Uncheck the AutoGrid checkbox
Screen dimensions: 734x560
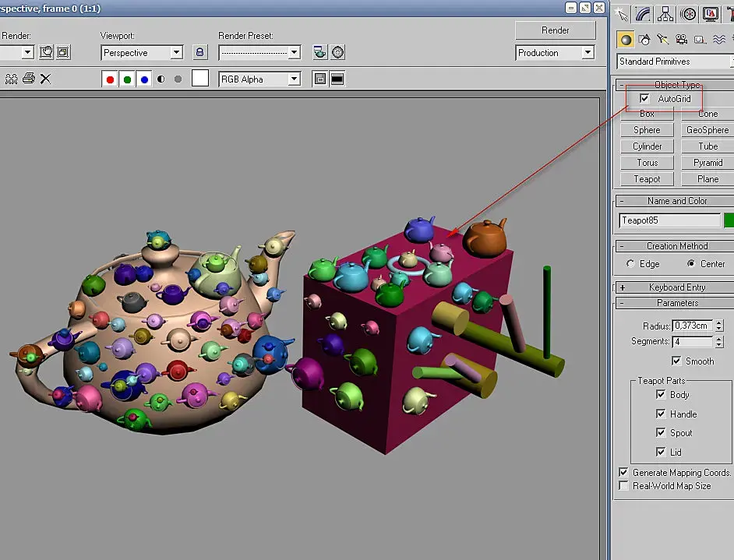click(x=644, y=98)
